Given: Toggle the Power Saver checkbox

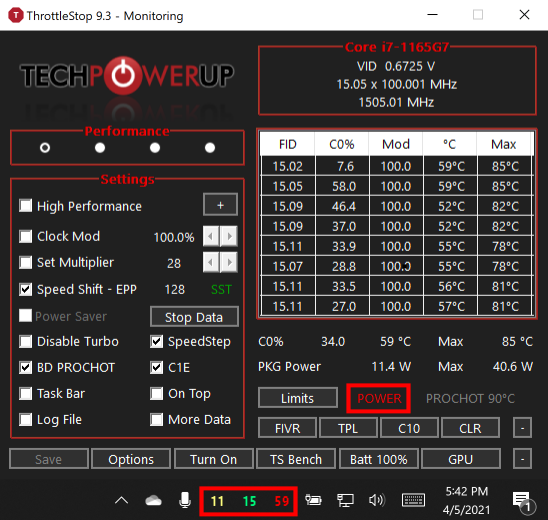Looking at the screenshot, I should tap(26, 316).
